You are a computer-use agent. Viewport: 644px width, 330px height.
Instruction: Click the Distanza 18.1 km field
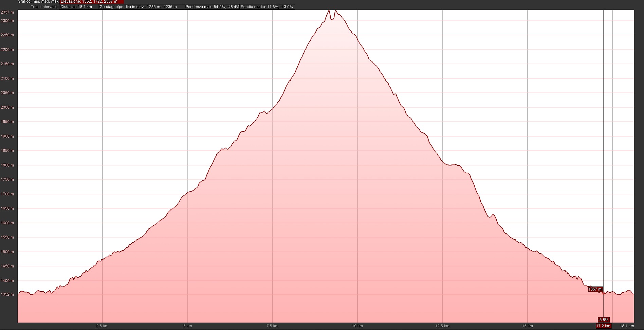click(x=76, y=7)
